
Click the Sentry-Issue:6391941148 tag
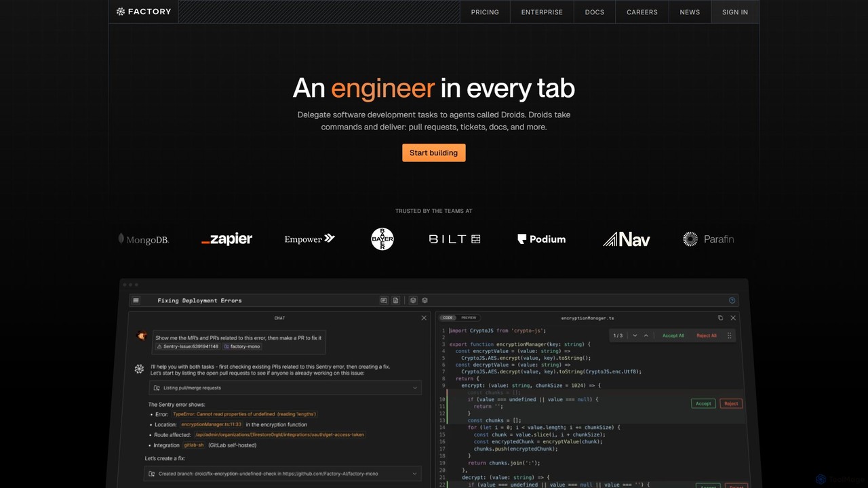coord(188,346)
